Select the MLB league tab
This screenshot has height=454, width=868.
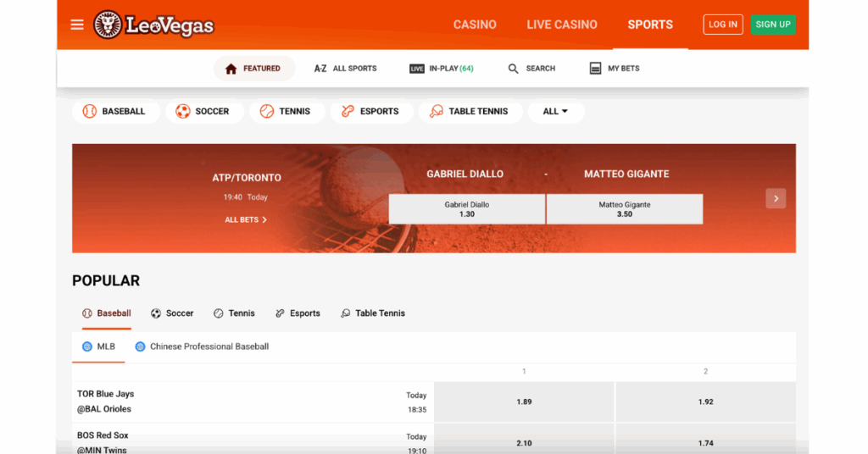[98, 346]
